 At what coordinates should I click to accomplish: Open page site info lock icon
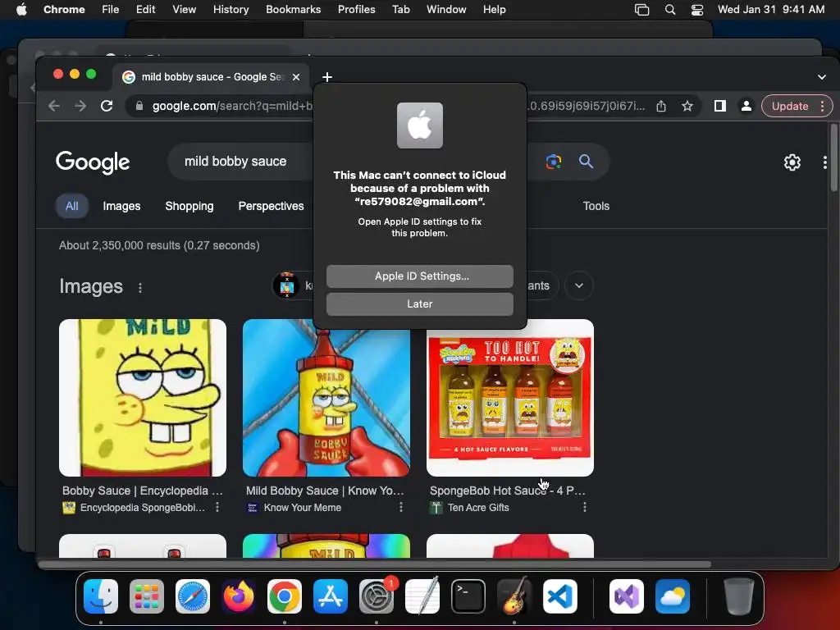[139, 106]
